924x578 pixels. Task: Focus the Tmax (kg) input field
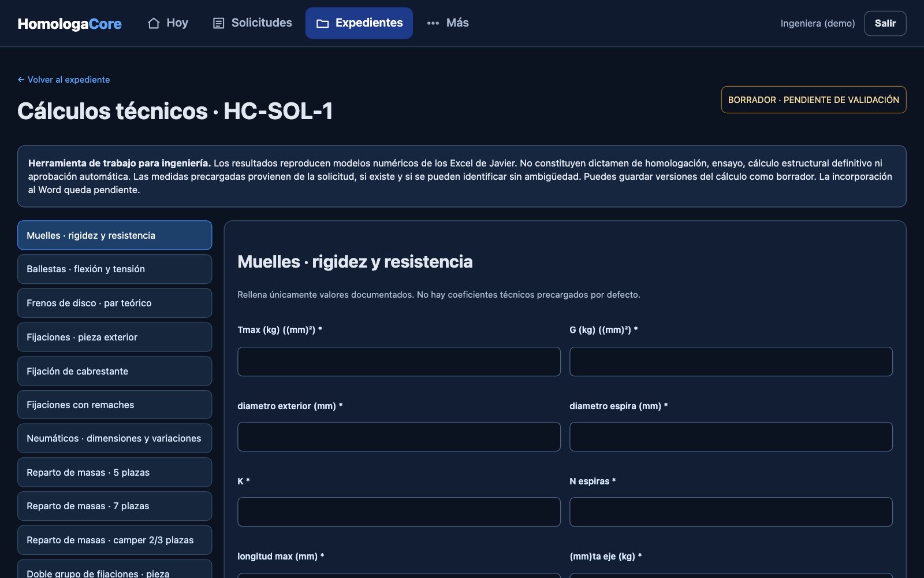[398, 361]
